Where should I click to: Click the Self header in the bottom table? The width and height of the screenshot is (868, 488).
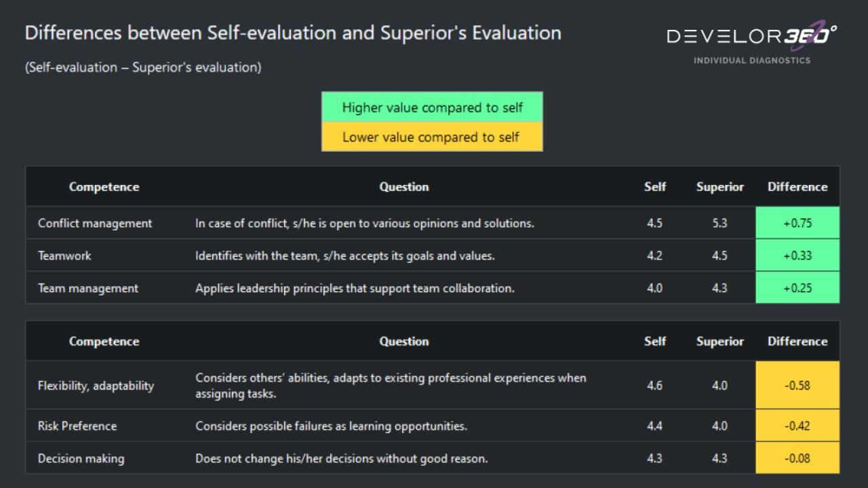(654, 342)
